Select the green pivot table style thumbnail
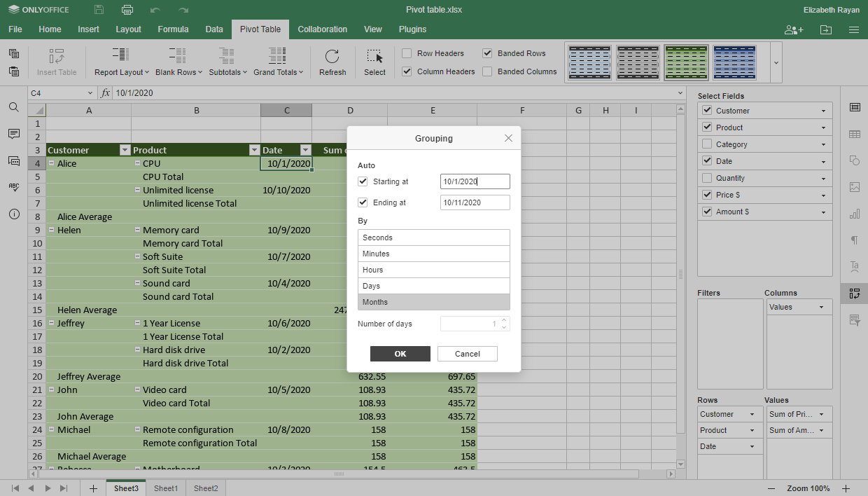Viewport: 868px width, 496px height. point(687,63)
